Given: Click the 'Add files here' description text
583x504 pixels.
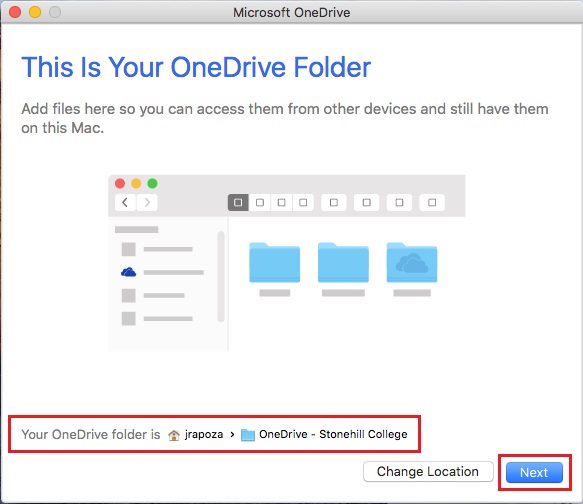Looking at the screenshot, I should (x=285, y=118).
